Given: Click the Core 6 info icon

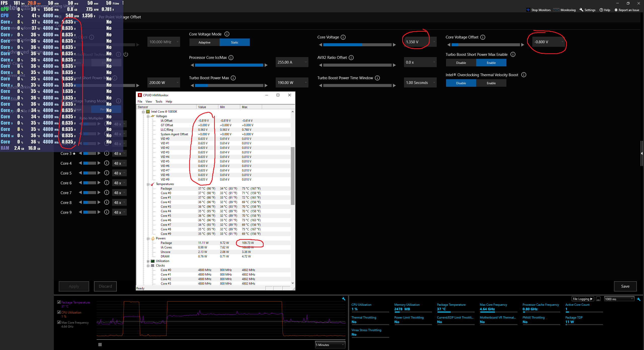Looking at the screenshot, I should [x=107, y=183].
